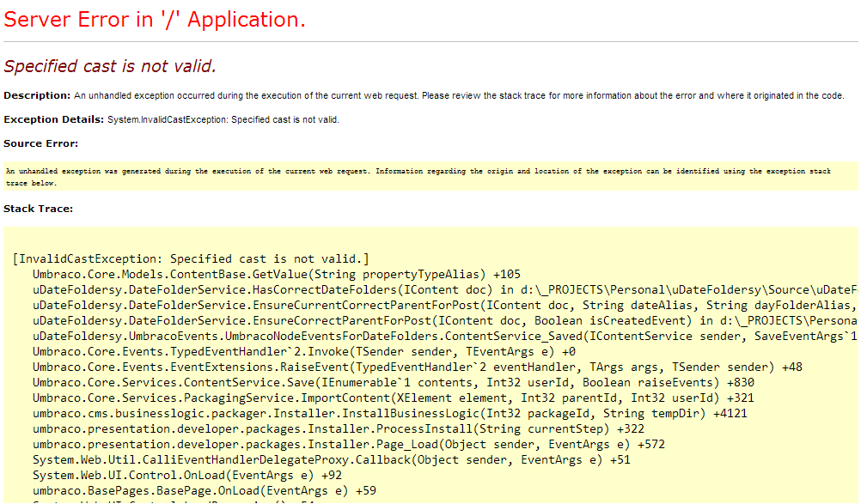Select the EnsureCorrectParentForPost isCreatedEvent stack line

click(445, 320)
